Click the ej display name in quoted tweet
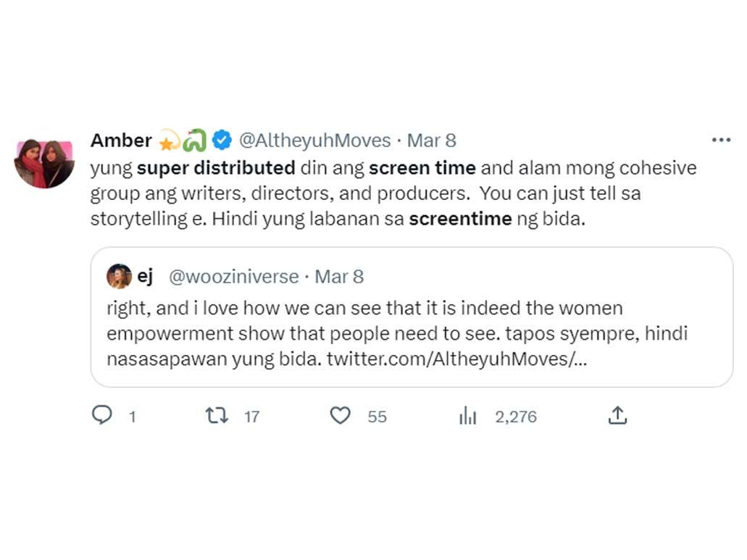 click(145, 277)
